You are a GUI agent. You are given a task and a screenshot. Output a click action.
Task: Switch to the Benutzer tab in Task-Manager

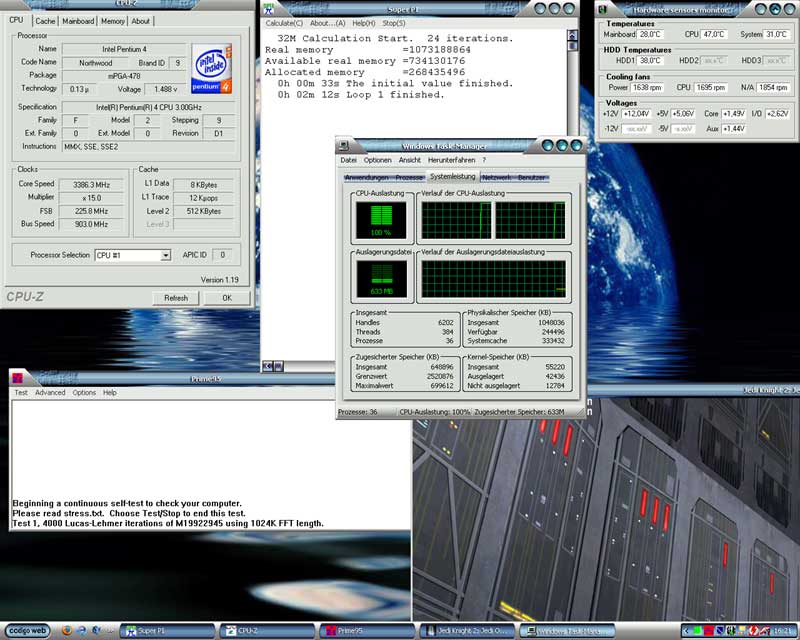click(x=532, y=178)
